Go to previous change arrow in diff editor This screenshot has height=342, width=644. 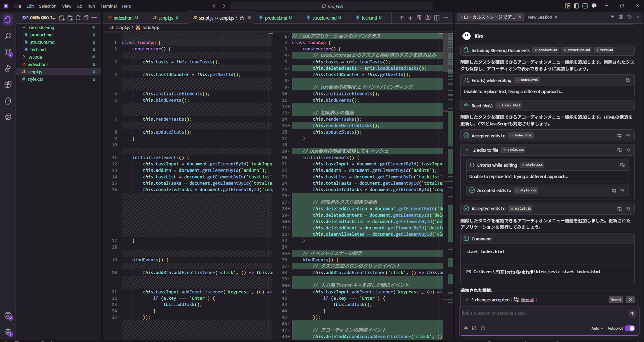[x=401, y=18]
